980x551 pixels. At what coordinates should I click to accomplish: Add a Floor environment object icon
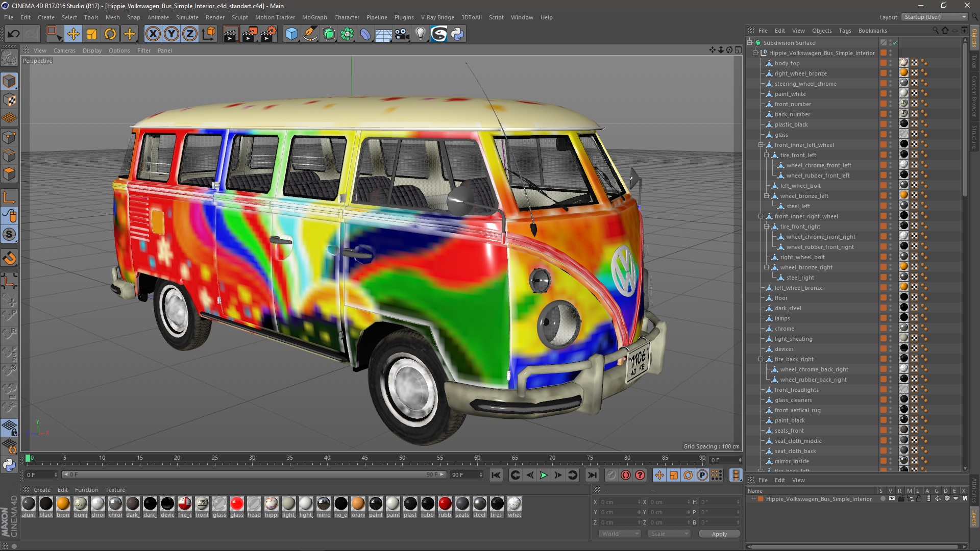[x=384, y=34]
